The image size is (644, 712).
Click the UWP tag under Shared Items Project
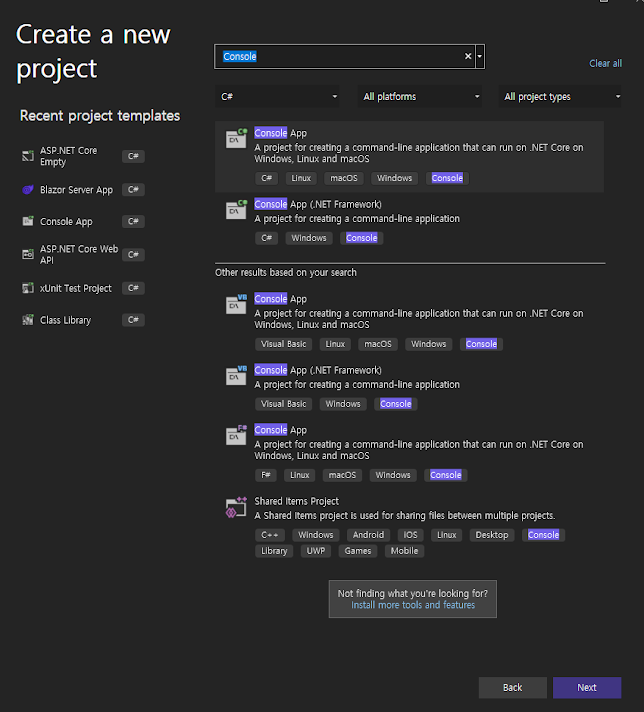click(x=316, y=551)
